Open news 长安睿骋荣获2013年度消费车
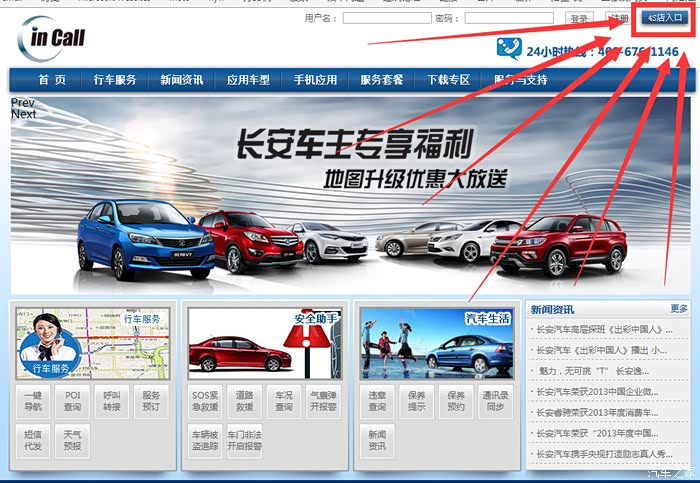 coord(597,412)
